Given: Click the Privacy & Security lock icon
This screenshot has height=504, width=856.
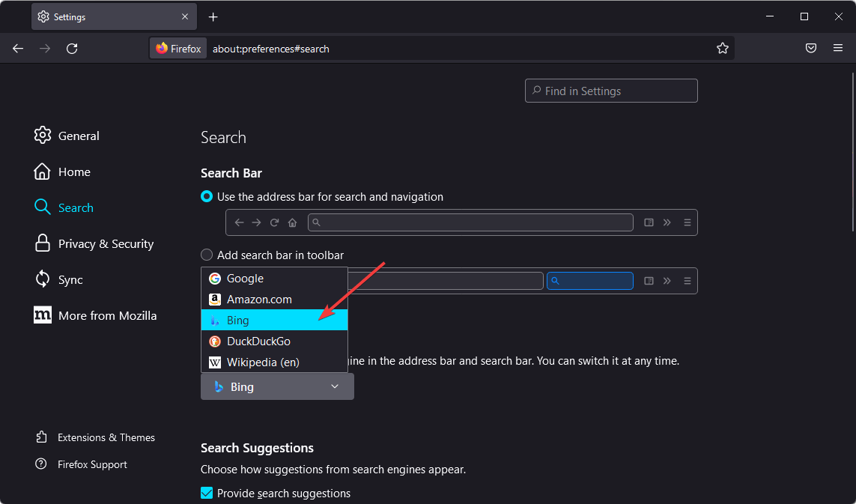Looking at the screenshot, I should (x=42, y=243).
